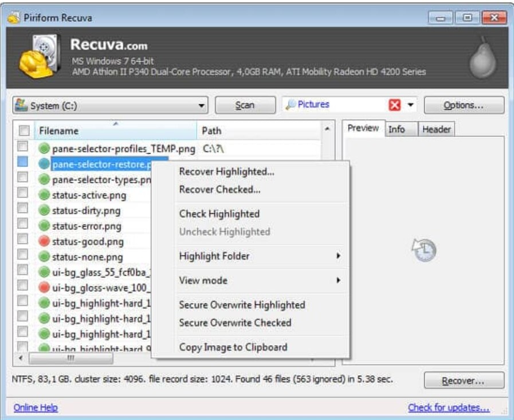Tick the checkbox for status-dirty.png
The width and height of the screenshot is (514, 420).
(x=22, y=208)
